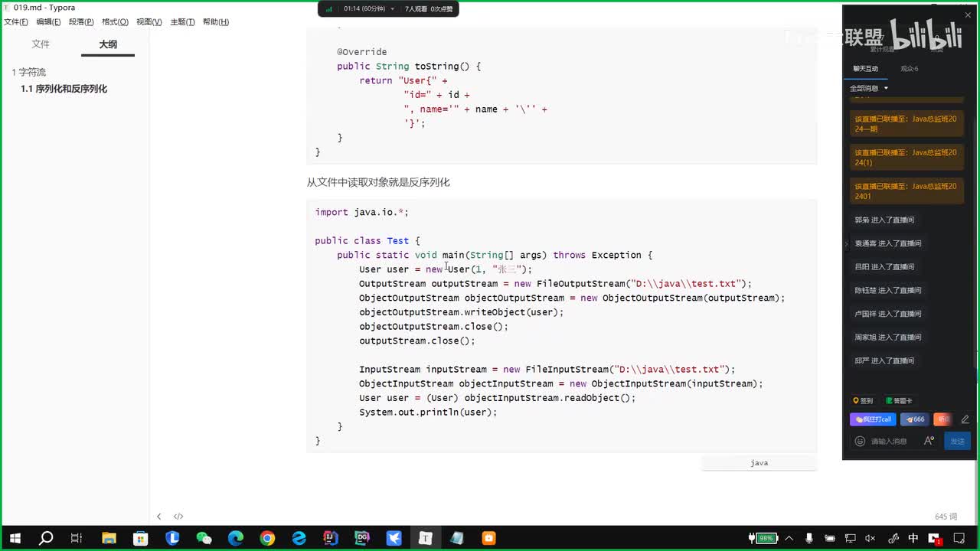Launch Internet Explorer from the taskbar

pyautogui.click(x=299, y=538)
